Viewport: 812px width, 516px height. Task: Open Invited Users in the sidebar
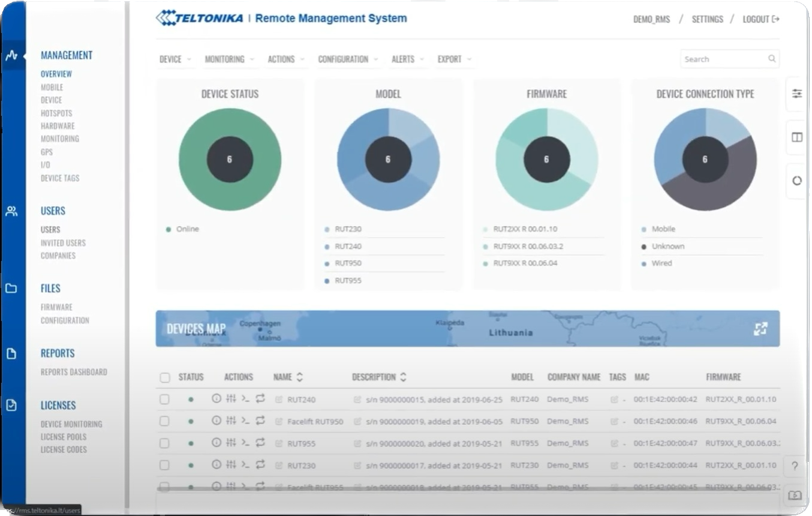pyautogui.click(x=64, y=243)
